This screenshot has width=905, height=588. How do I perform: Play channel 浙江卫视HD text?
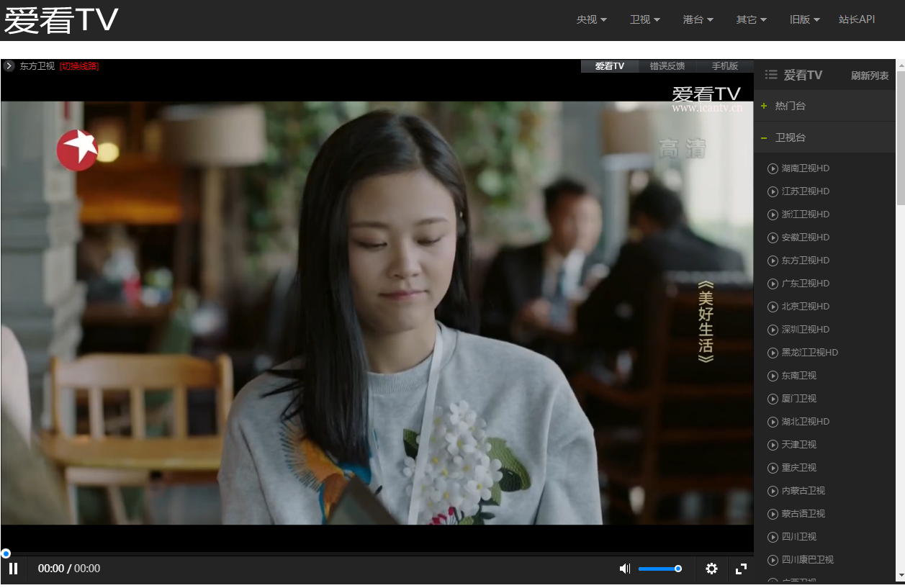pos(806,214)
